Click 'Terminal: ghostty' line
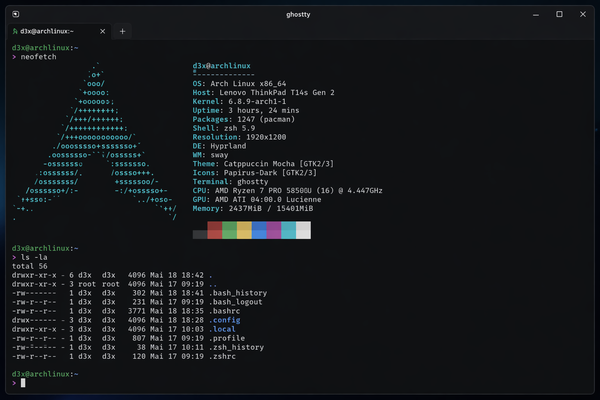Screen dimensions: 600x400 230,182
